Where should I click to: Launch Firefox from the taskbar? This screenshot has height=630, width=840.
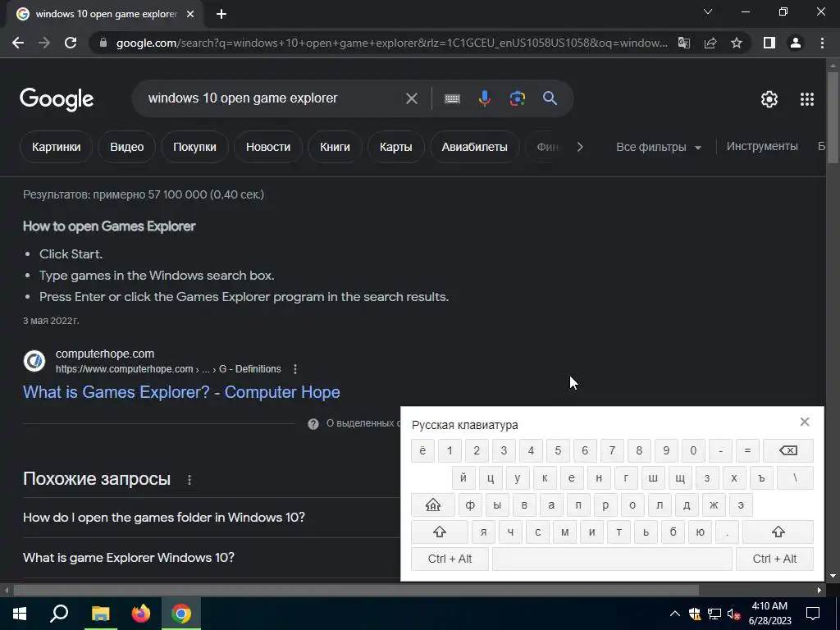tap(141, 614)
